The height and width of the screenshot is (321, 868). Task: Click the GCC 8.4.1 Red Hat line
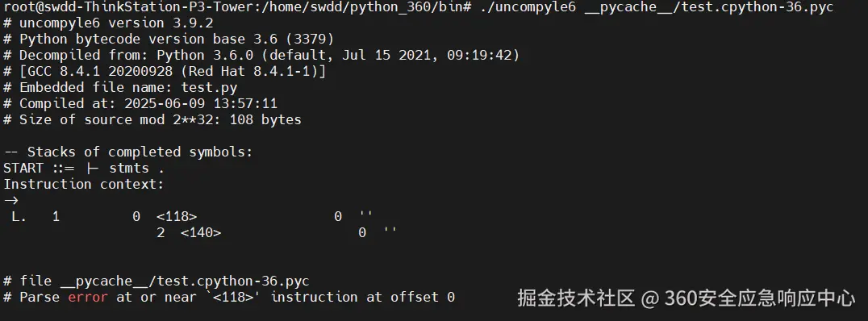[x=165, y=72]
